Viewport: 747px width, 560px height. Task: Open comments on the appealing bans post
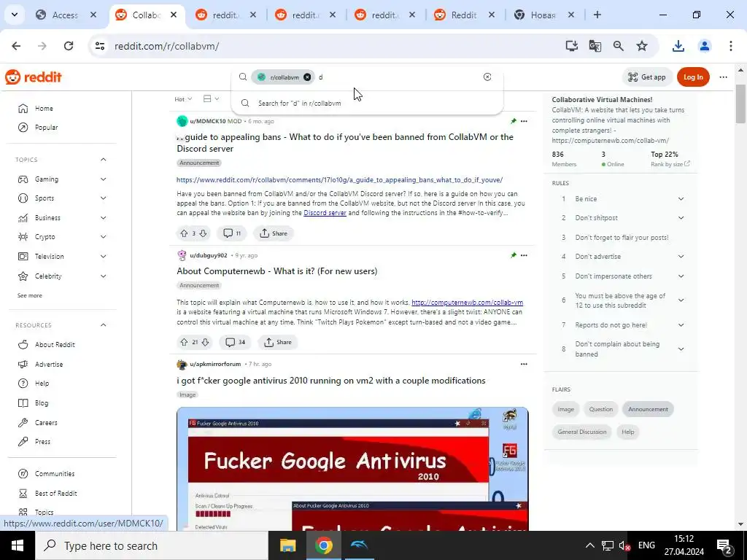[x=232, y=233]
